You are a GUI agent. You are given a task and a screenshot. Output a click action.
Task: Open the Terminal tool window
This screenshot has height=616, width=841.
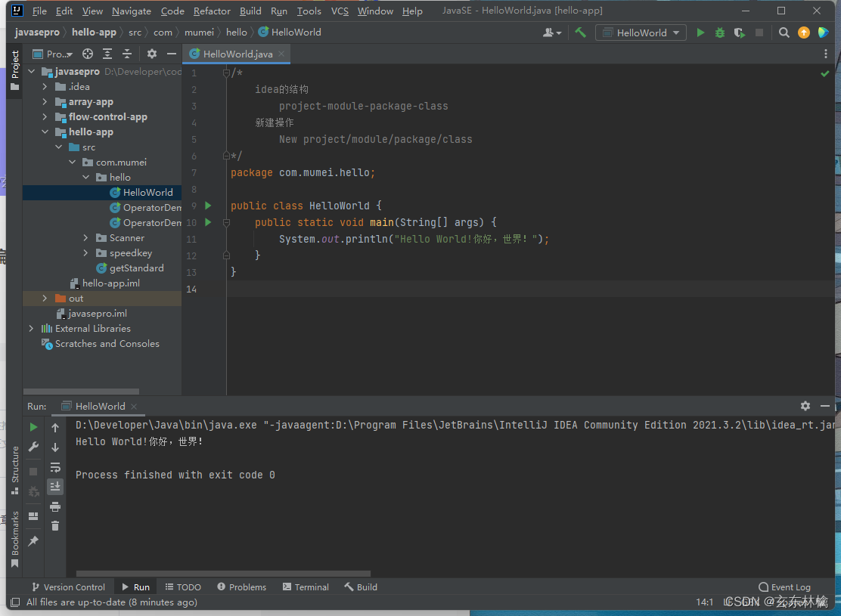(x=306, y=587)
